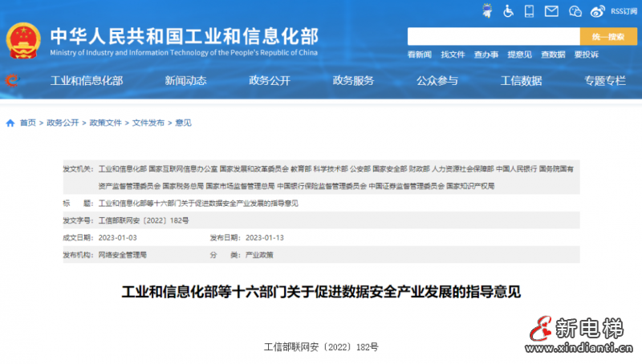Select the 发布日期 value 2023-01-13
642x364 pixels.
tap(265, 237)
